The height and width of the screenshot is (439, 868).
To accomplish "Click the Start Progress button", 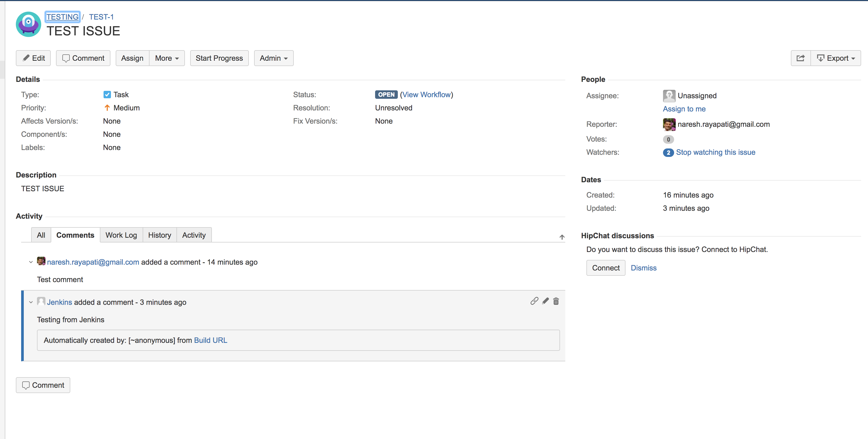I will tap(219, 58).
